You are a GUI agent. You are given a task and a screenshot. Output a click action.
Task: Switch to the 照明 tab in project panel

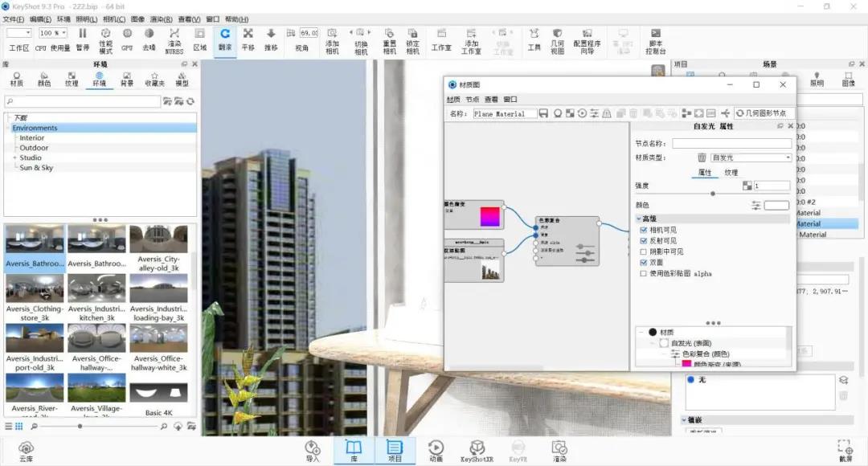tap(817, 80)
